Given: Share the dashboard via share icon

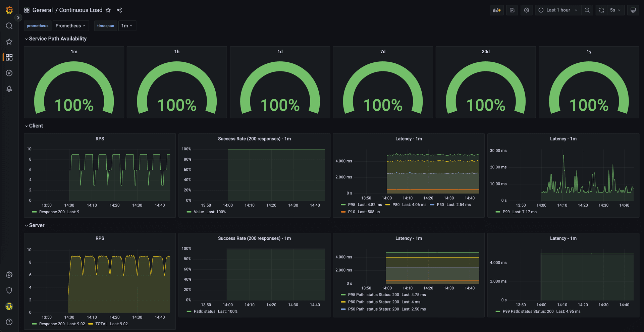Looking at the screenshot, I should 119,10.
